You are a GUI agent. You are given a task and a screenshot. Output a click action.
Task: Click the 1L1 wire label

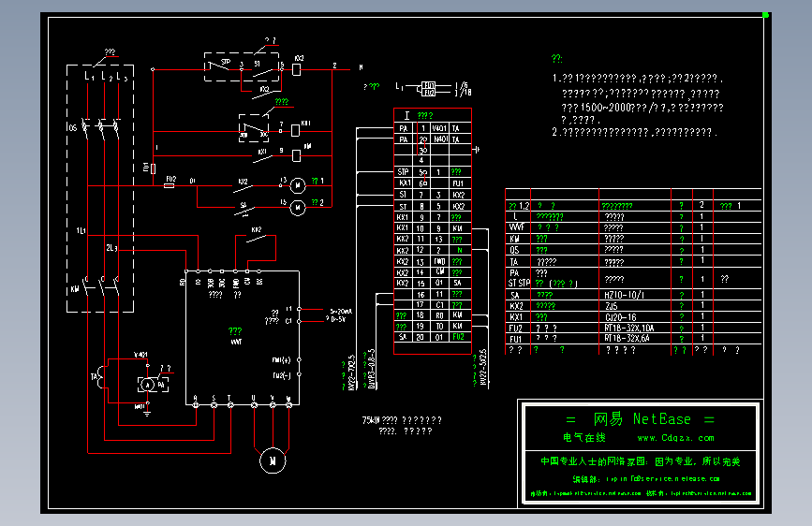coord(81,231)
